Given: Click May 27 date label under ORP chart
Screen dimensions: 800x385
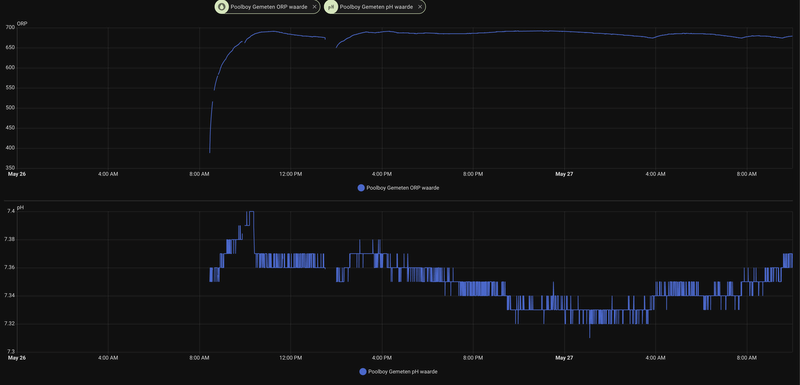Looking at the screenshot, I should (564, 174).
